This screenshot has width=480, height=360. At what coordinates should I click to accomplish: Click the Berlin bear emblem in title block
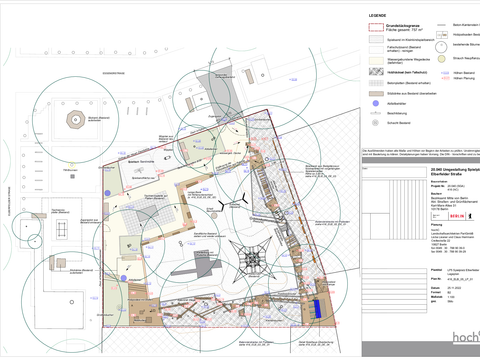click(x=471, y=216)
